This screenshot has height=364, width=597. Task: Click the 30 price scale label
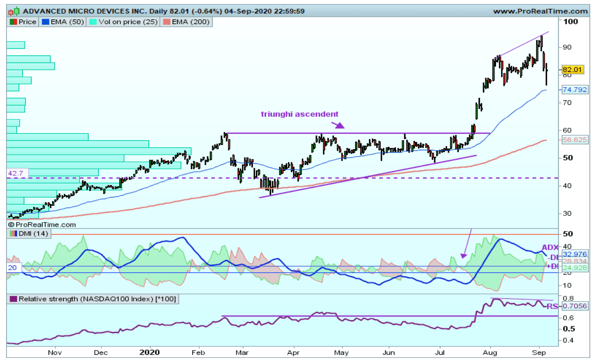pos(567,213)
